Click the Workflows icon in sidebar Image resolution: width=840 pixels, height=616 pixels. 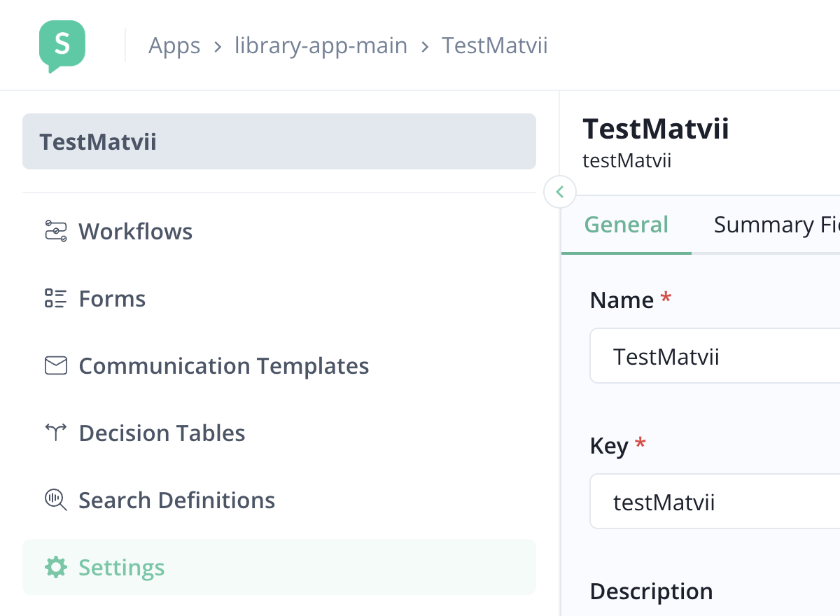point(55,231)
